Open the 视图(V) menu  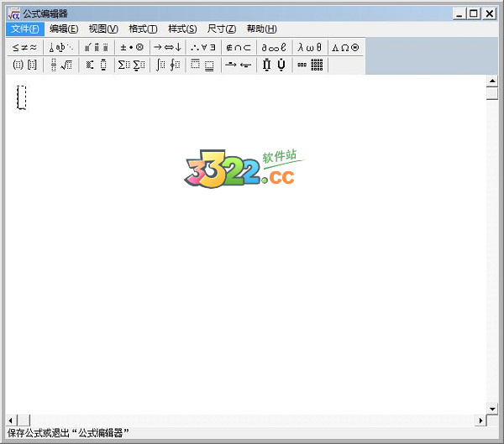point(103,29)
